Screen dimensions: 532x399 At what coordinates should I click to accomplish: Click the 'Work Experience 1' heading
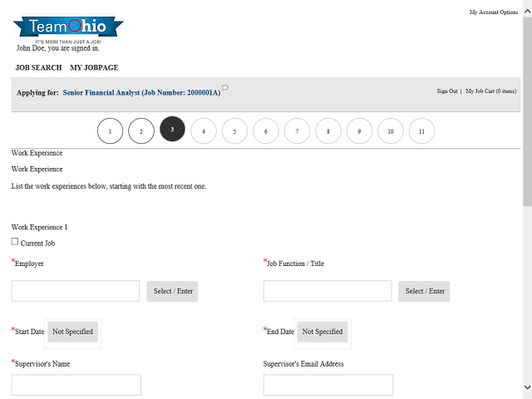(39, 227)
